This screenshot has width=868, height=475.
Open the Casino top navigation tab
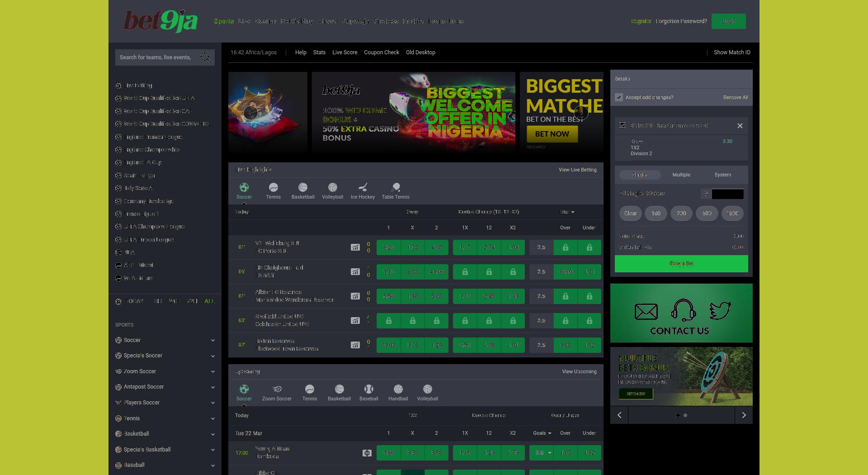(x=266, y=21)
